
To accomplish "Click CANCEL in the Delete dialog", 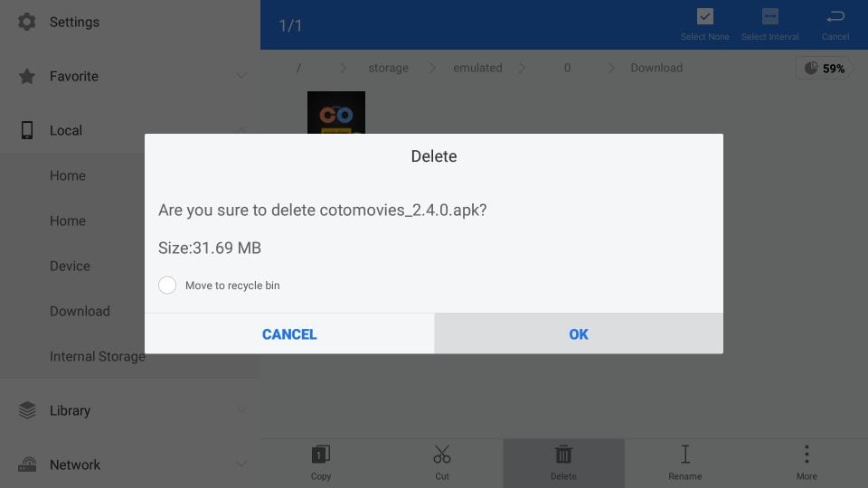I will coord(289,333).
